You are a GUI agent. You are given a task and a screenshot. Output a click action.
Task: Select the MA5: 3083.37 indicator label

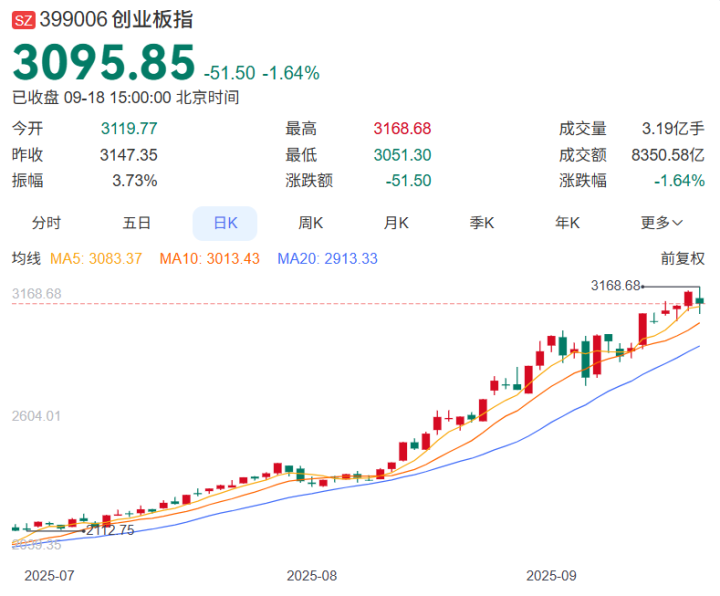coord(96,259)
